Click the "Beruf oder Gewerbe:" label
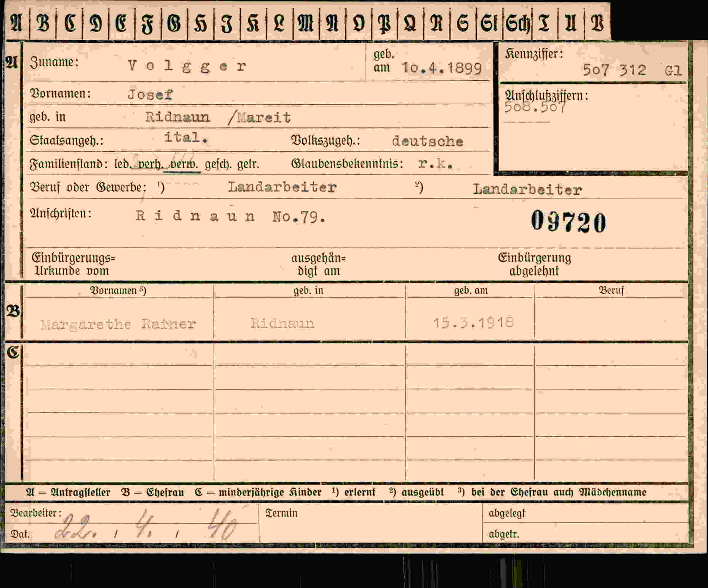The height and width of the screenshot is (588, 708). tap(88, 187)
